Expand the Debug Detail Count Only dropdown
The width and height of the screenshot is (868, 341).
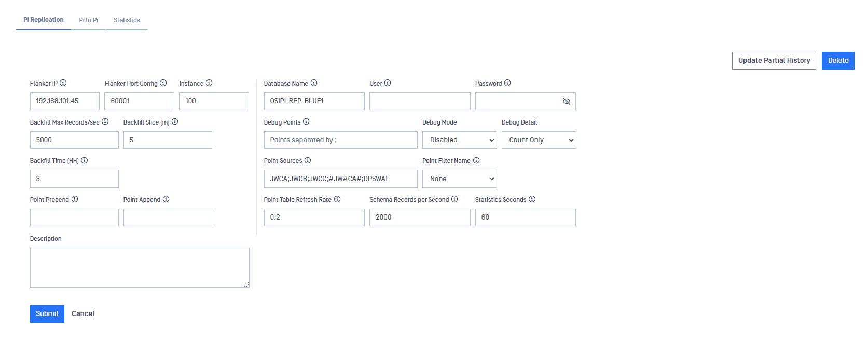point(539,140)
